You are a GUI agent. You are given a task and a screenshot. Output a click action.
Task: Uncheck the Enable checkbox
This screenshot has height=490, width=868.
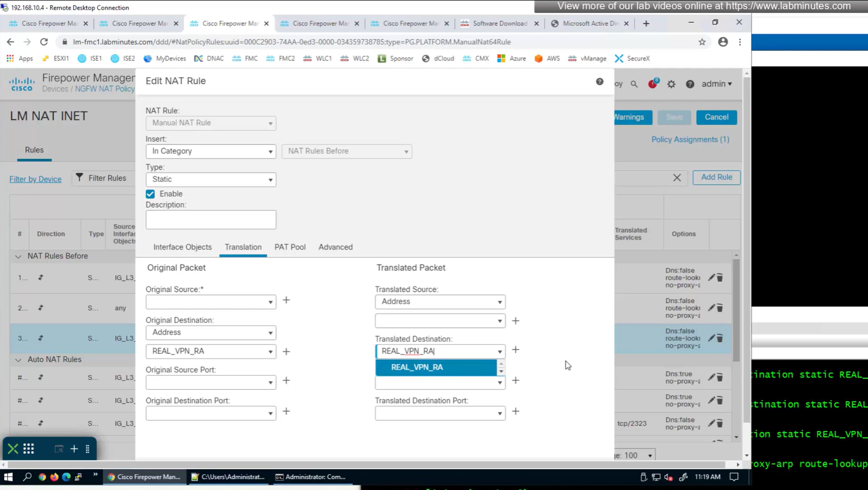(150, 194)
